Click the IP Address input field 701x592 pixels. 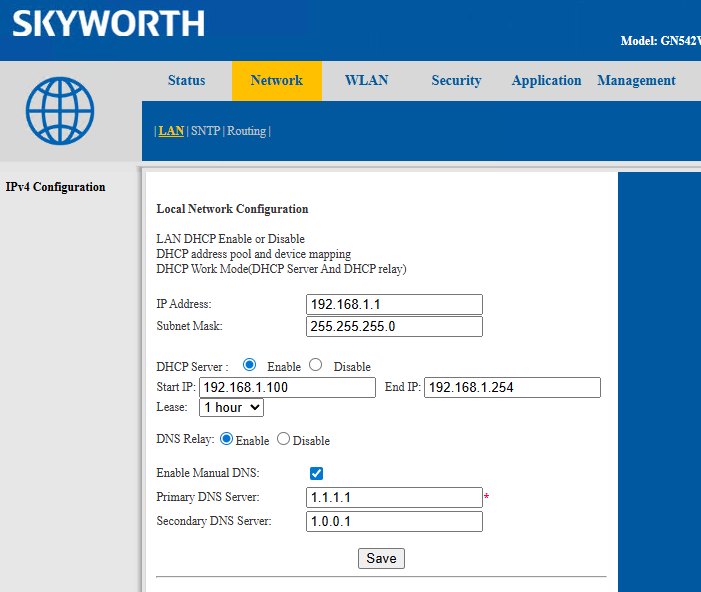pyautogui.click(x=394, y=304)
